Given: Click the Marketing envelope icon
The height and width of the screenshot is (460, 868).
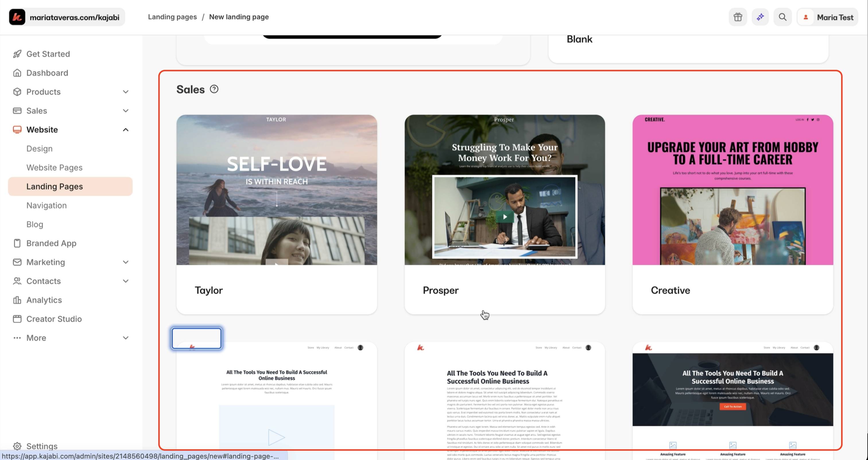Looking at the screenshot, I should (17, 262).
